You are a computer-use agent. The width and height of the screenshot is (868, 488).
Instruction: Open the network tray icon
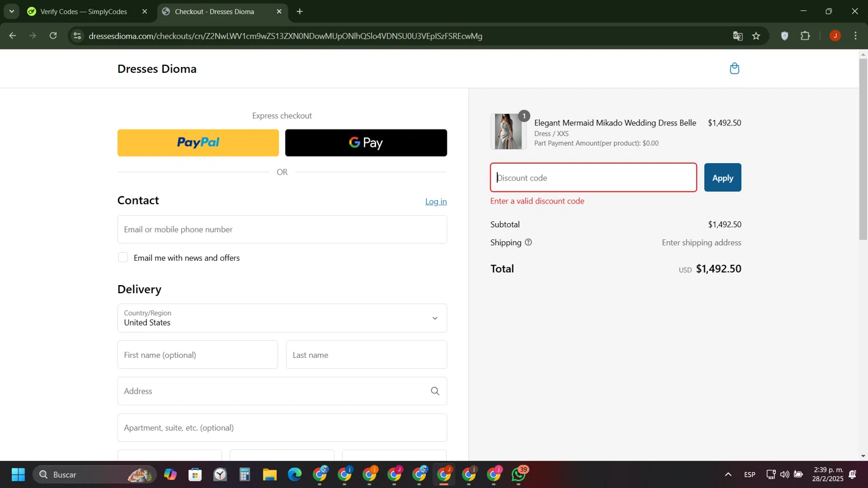click(771, 475)
